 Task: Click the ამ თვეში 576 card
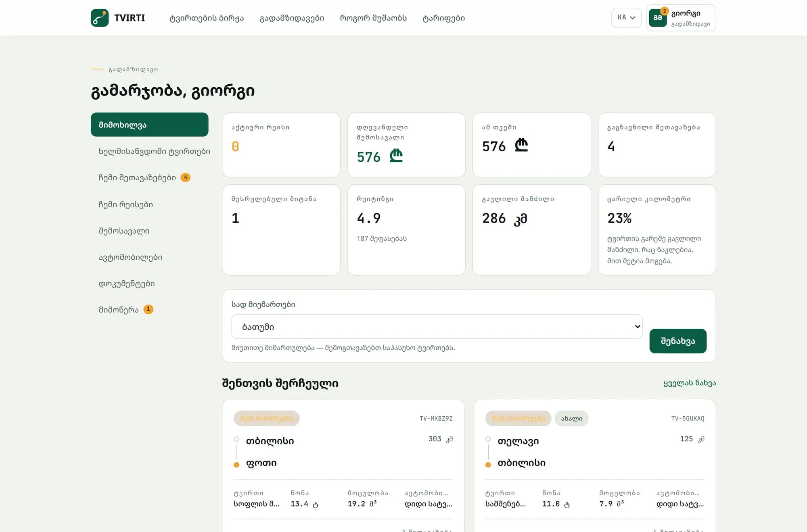(x=532, y=145)
